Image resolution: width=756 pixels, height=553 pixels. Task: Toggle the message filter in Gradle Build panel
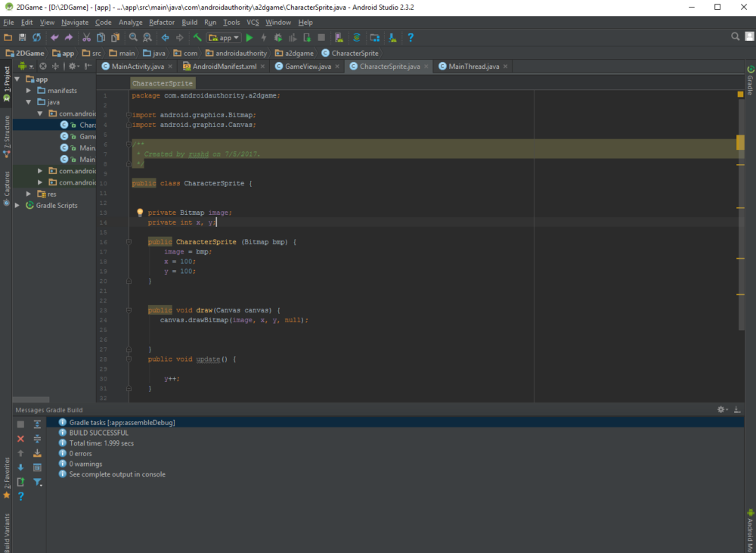coord(37,482)
